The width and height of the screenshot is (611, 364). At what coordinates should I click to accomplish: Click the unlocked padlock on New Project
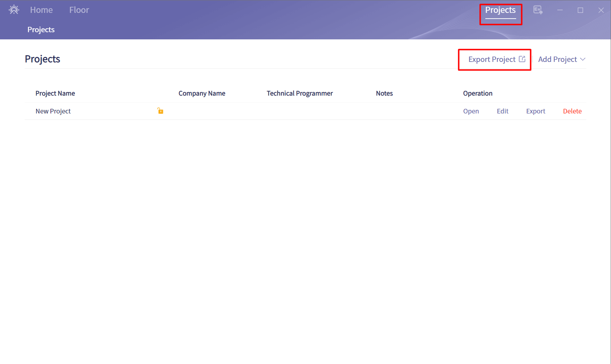coord(160,111)
